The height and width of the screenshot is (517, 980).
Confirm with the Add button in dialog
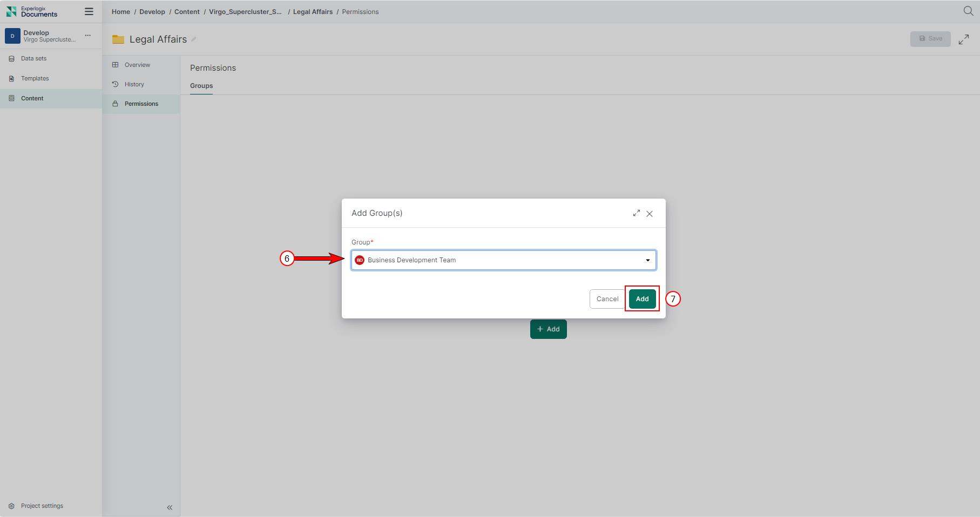tap(643, 299)
